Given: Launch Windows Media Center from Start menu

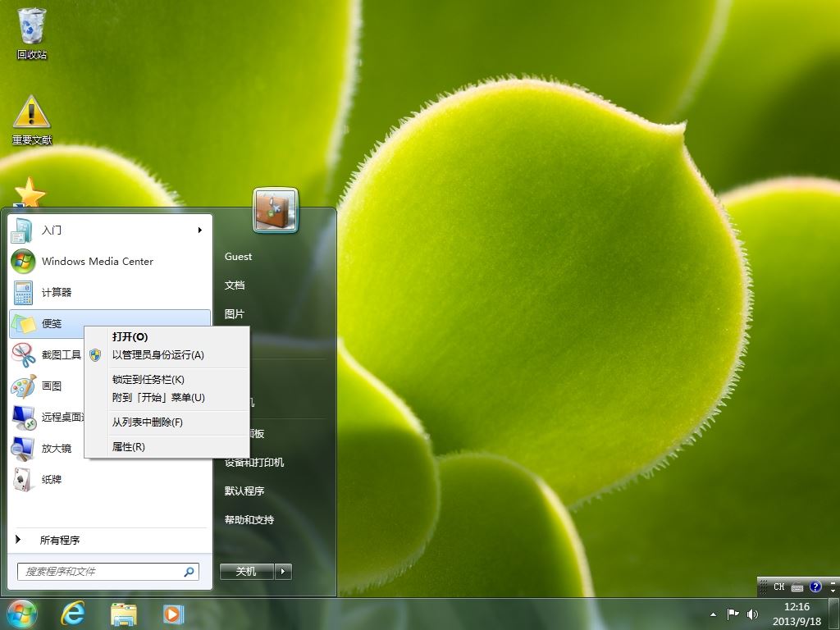Looking at the screenshot, I should [x=110, y=262].
